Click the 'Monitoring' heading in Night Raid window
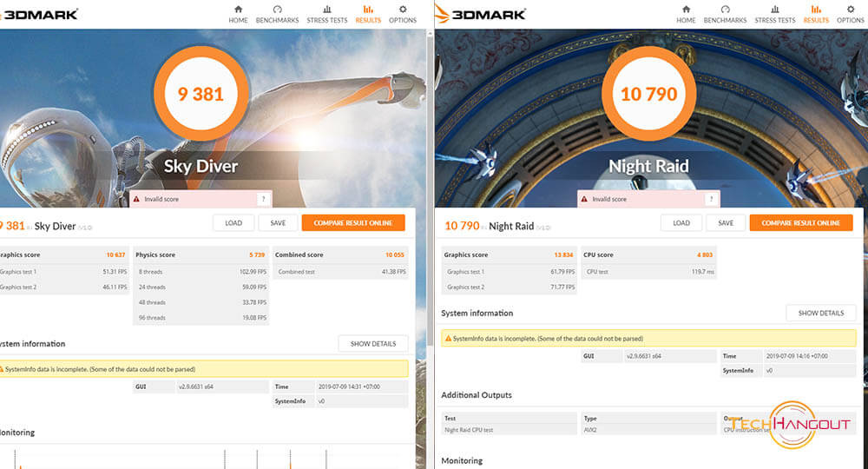Screen dimensions: 868x469 point(462,460)
